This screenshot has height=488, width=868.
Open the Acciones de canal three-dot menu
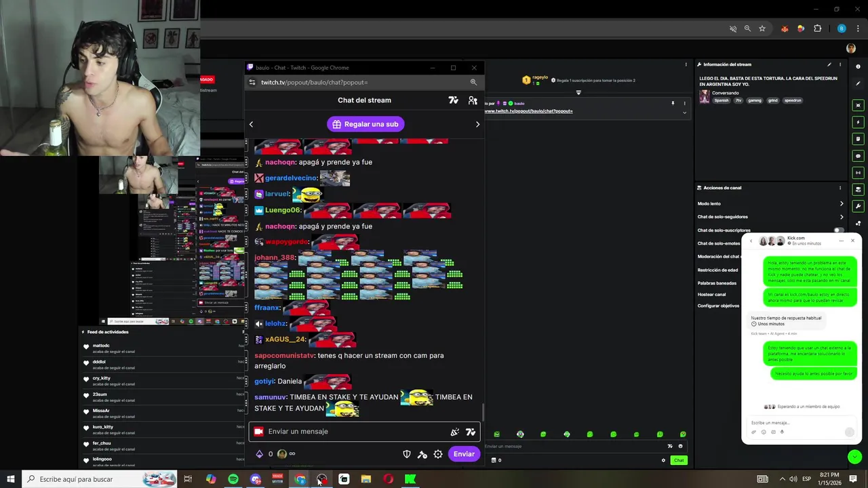(x=840, y=188)
